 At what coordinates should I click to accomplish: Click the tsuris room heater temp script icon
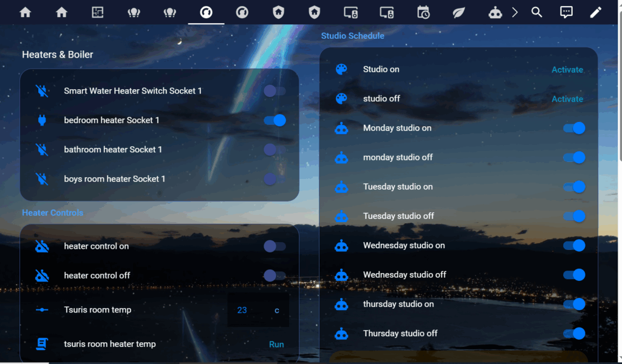[x=42, y=344]
